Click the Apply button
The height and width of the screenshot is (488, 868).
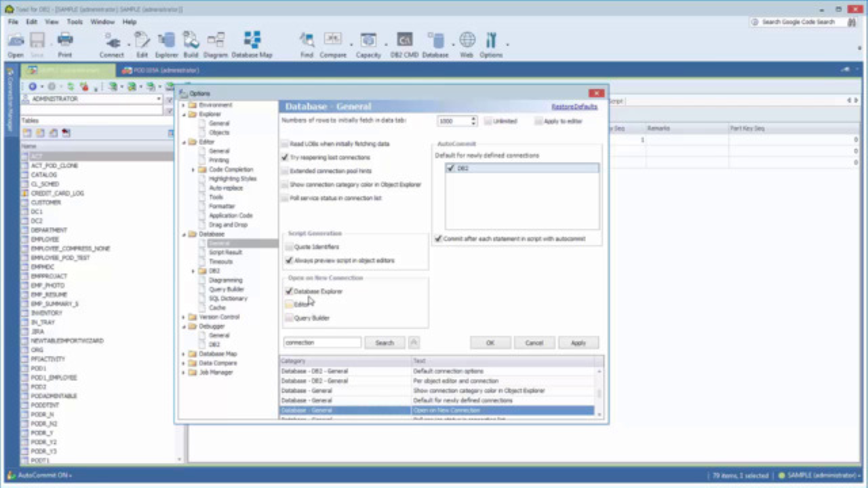point(578,343)
